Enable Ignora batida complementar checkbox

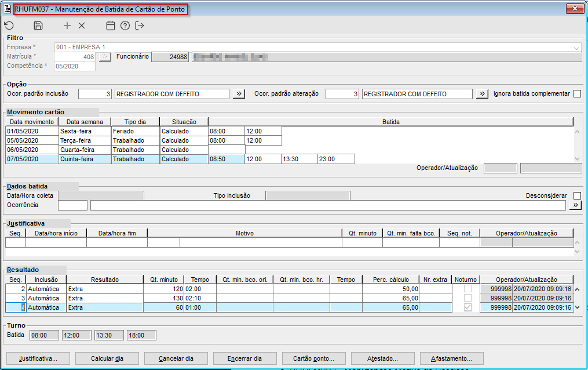tap(577, 94)
